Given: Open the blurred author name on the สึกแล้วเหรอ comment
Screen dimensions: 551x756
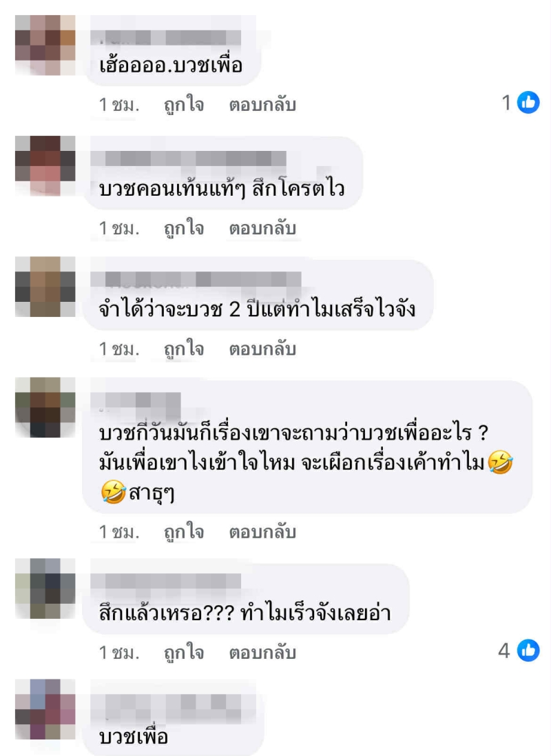Looking at the screenshot, I should (x=166, y=581).
